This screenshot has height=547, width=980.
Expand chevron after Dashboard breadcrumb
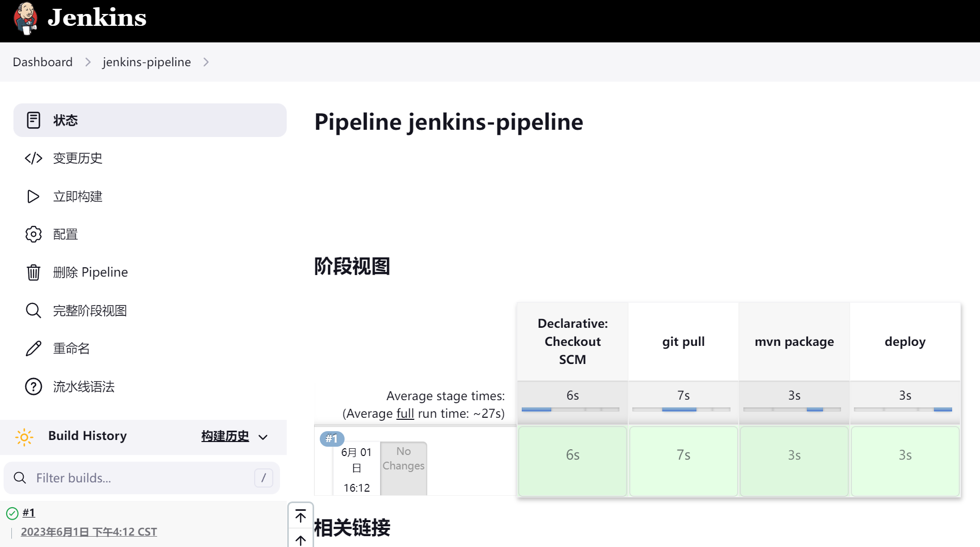88,62
